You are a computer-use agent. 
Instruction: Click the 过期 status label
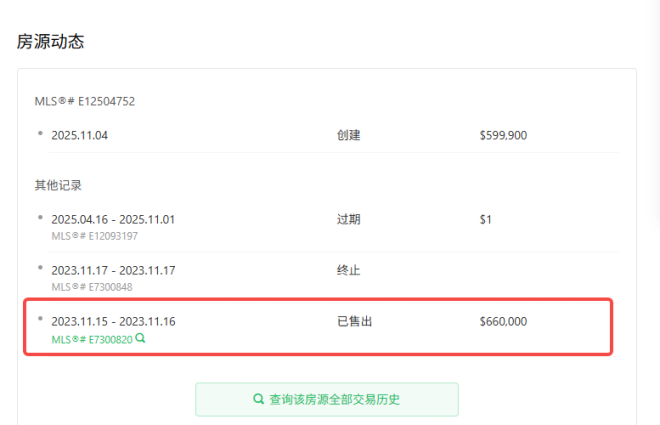[x=348, y=219]
